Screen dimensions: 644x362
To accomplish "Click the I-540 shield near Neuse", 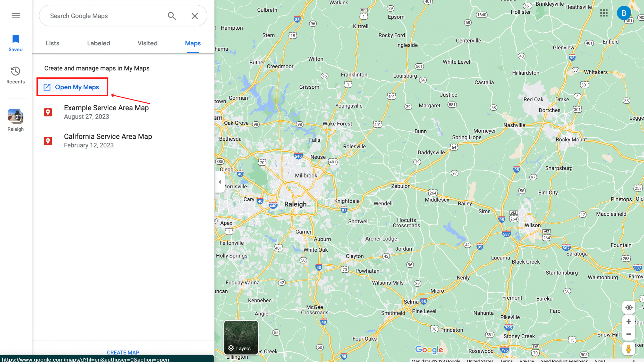I will point(298,156).
